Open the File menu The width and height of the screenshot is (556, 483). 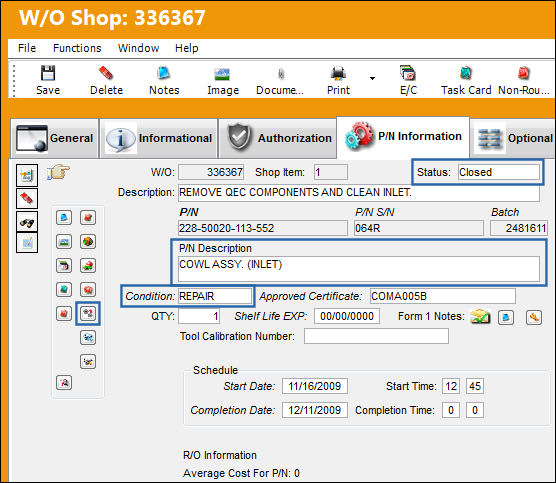tap(27, 48)
